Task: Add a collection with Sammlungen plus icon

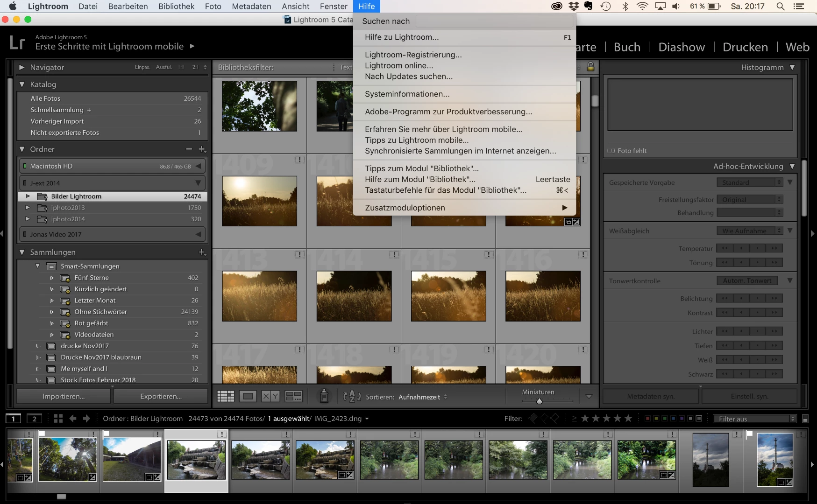Action: pyautogui.click(x=202, y=252)
